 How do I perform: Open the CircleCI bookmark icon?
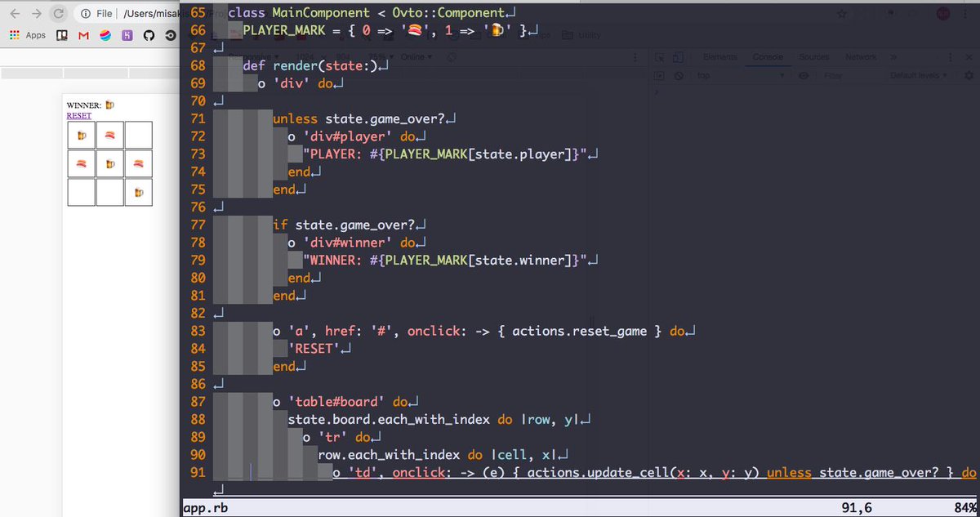[170, 36]
